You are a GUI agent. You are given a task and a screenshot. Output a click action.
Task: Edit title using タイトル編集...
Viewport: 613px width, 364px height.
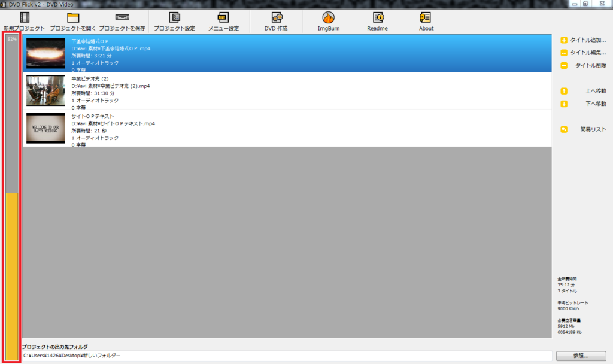(x=583, y=53)
